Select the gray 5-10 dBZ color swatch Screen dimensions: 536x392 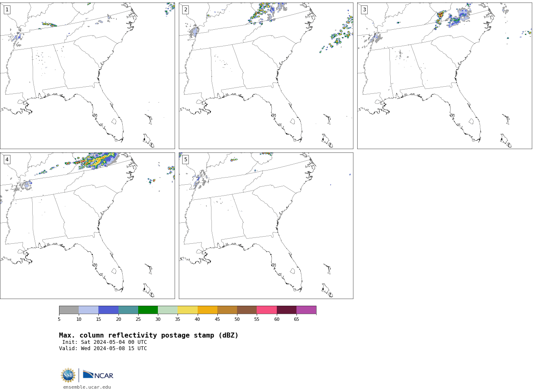tap(69, 310)
